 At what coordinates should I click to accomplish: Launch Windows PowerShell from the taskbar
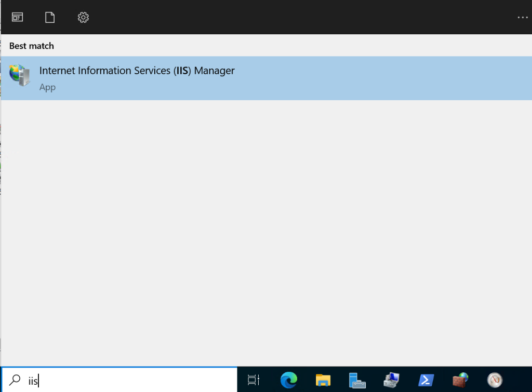coord(426,380)
